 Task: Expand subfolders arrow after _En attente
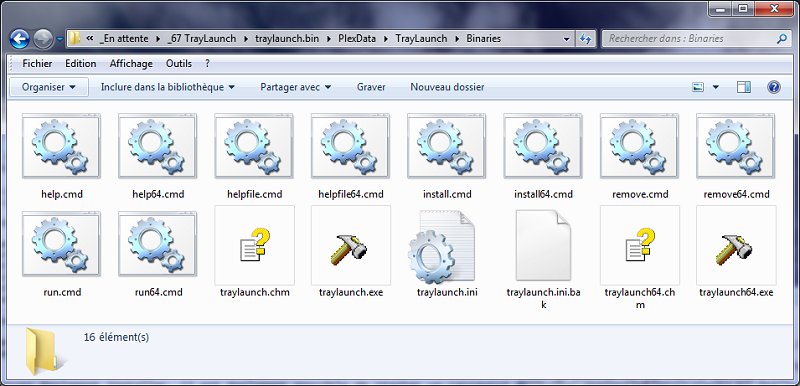158,39
